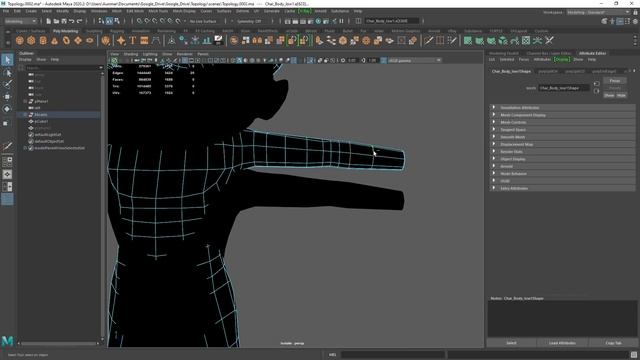Click the Open scene icon

56,21
